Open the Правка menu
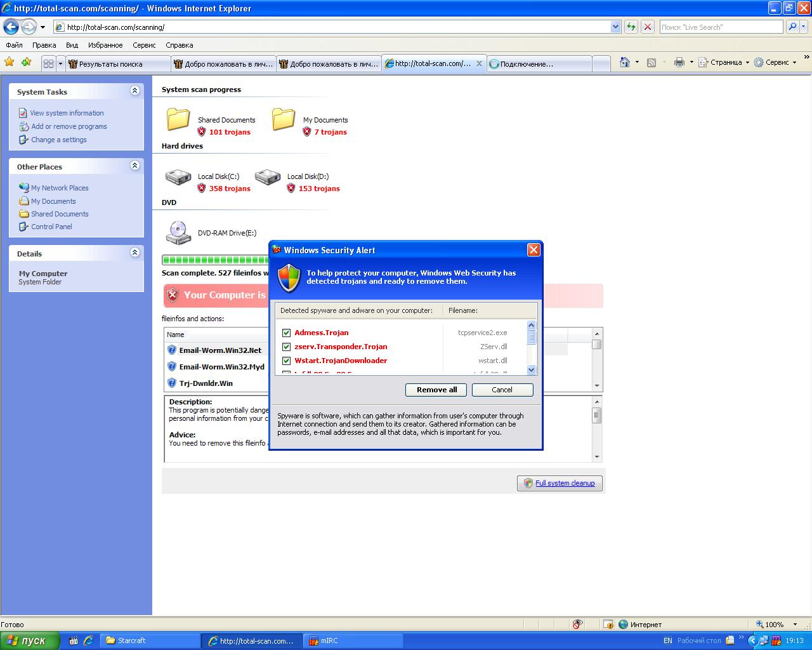812x650 pixels. 44,45
